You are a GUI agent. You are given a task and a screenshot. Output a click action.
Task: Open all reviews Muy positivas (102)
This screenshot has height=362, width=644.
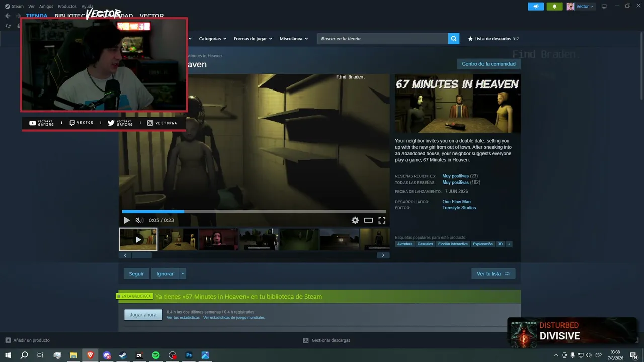tap(461, 183)
